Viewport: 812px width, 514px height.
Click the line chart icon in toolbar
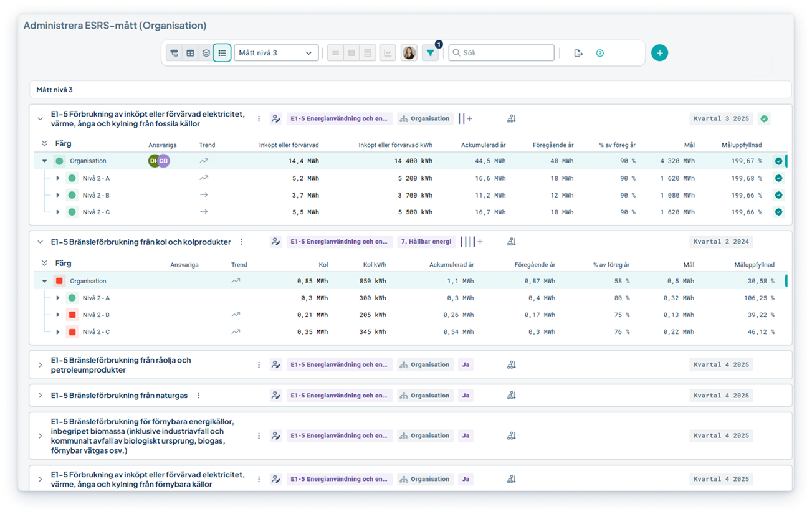(x=388, y=53)
